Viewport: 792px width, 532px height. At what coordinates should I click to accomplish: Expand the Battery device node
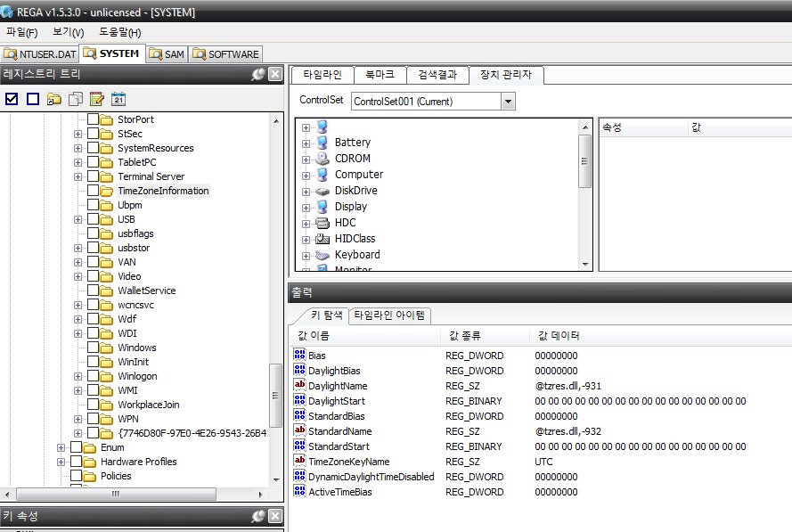[x=306, y=143]
